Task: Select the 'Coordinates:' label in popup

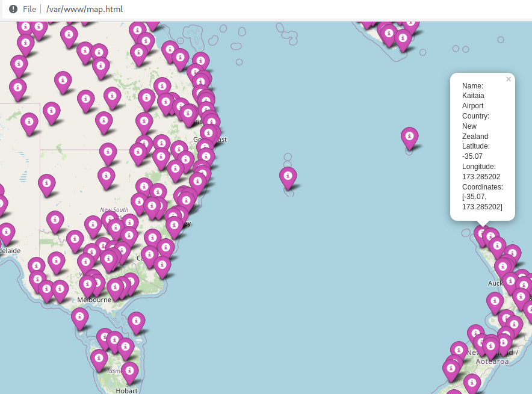Action: click(482, 187)
